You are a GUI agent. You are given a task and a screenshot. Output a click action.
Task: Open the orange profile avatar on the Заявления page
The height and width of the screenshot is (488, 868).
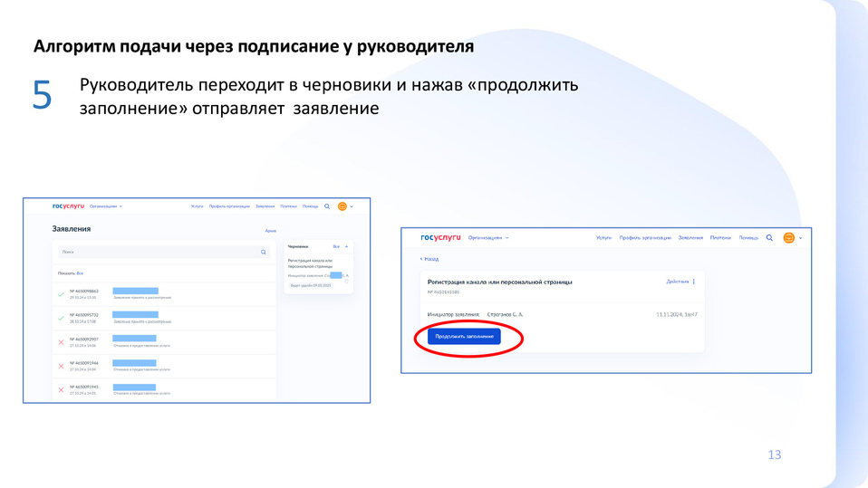(x=342, y=206)
